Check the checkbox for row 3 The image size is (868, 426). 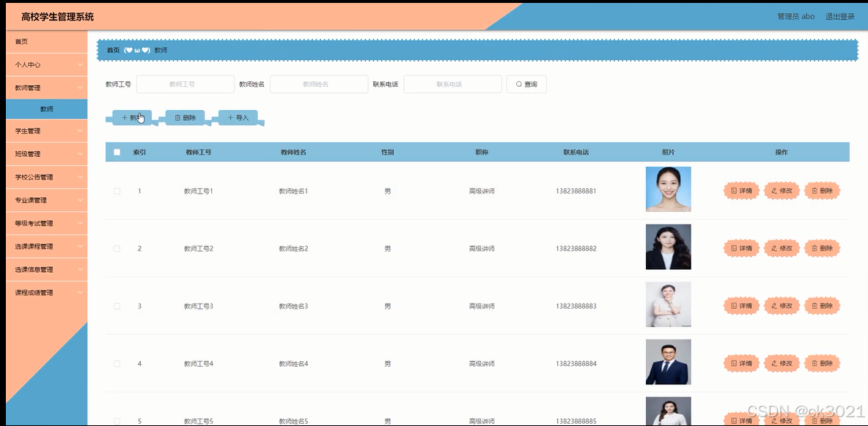pos(117,306)
